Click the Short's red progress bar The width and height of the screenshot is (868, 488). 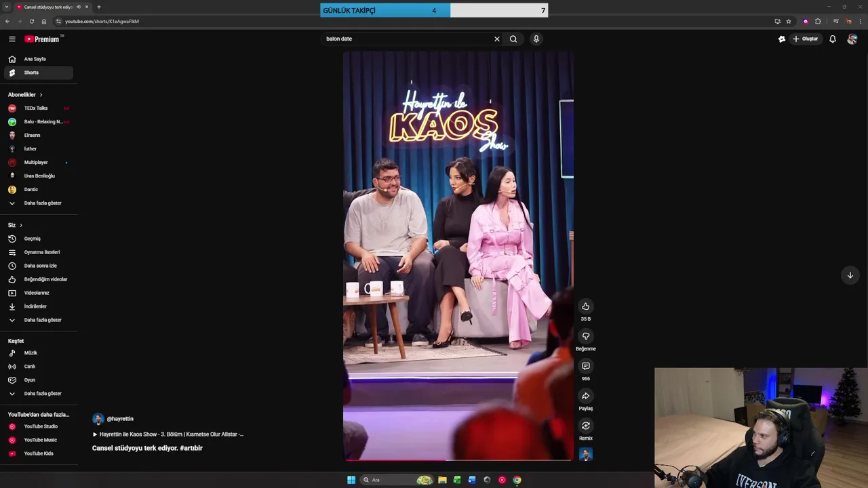point(458,460)
